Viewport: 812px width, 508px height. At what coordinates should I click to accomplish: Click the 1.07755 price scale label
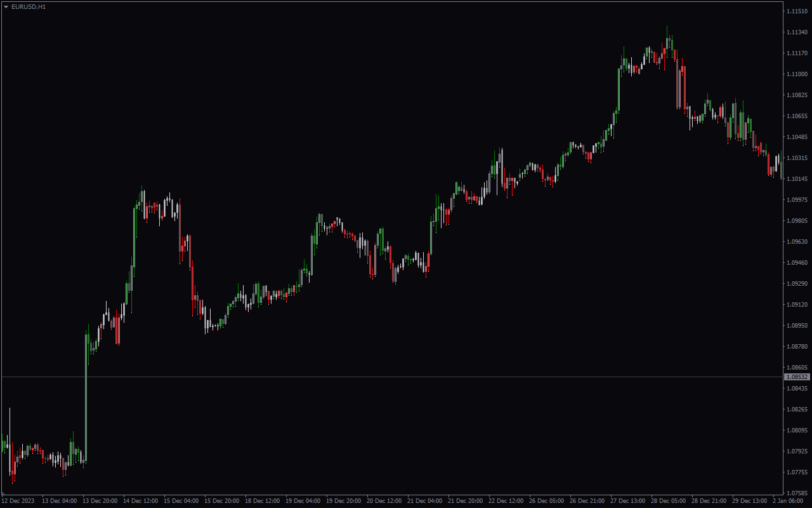pos(797,472)
